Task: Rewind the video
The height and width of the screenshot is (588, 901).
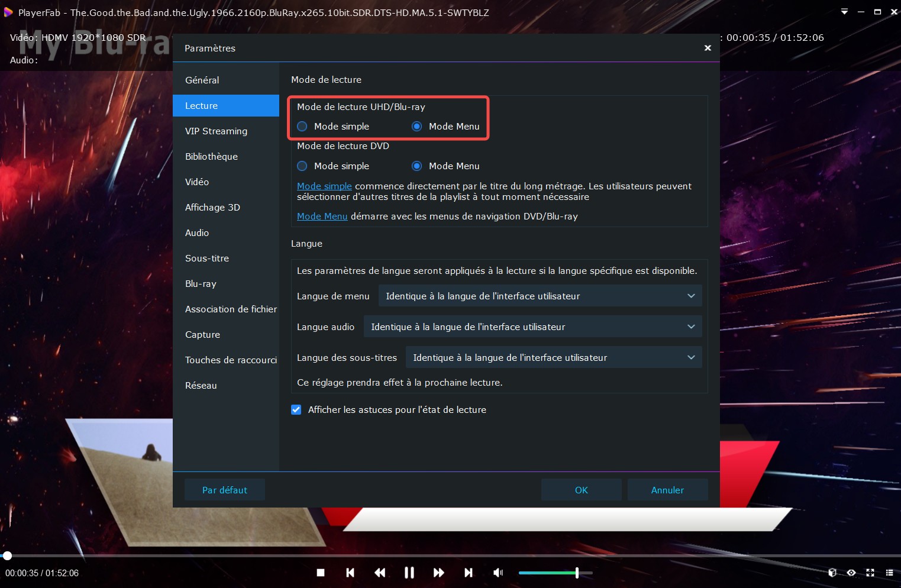Action: pos(380,573)
